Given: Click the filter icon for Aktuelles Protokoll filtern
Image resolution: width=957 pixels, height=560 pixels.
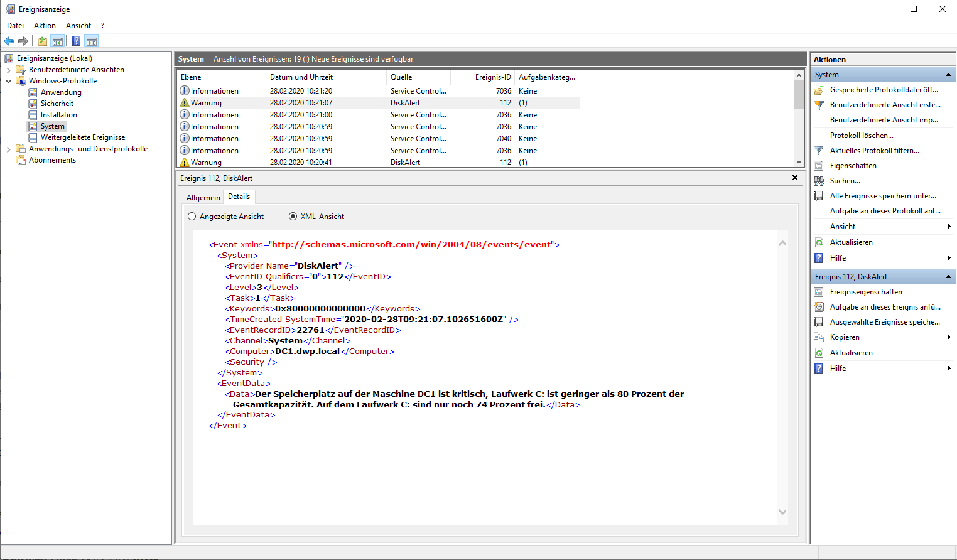Looking at the screenshot, I should tap(819, 151).
